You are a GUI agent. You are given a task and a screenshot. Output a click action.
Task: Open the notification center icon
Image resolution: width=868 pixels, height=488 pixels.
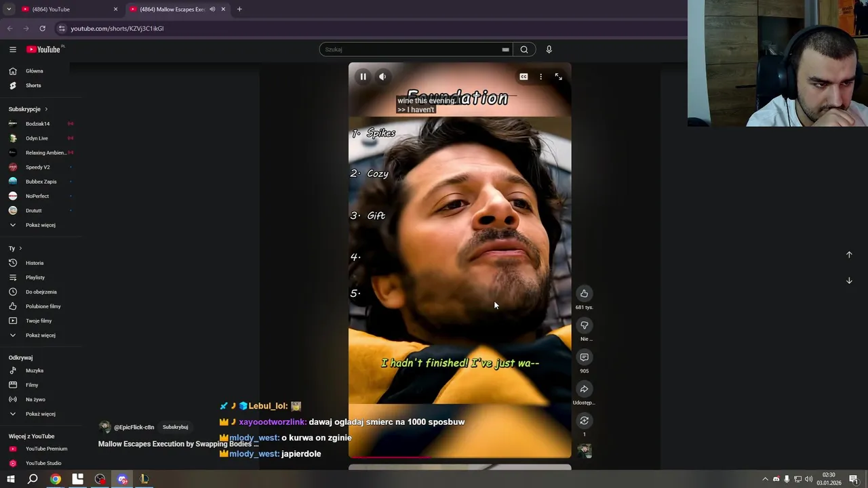point(854,479)
